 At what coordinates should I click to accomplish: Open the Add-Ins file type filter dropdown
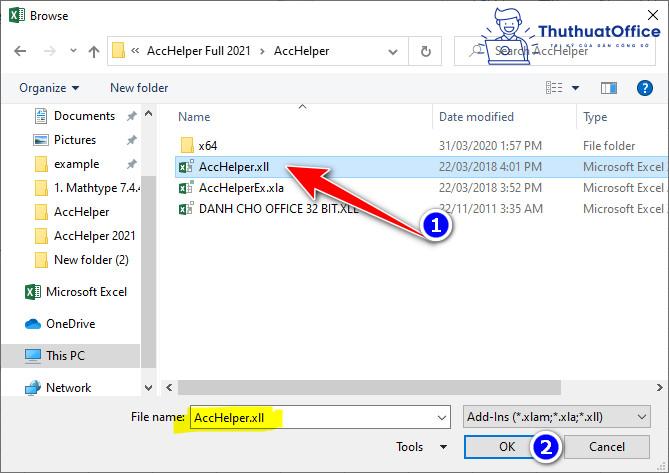click(556, 417)
